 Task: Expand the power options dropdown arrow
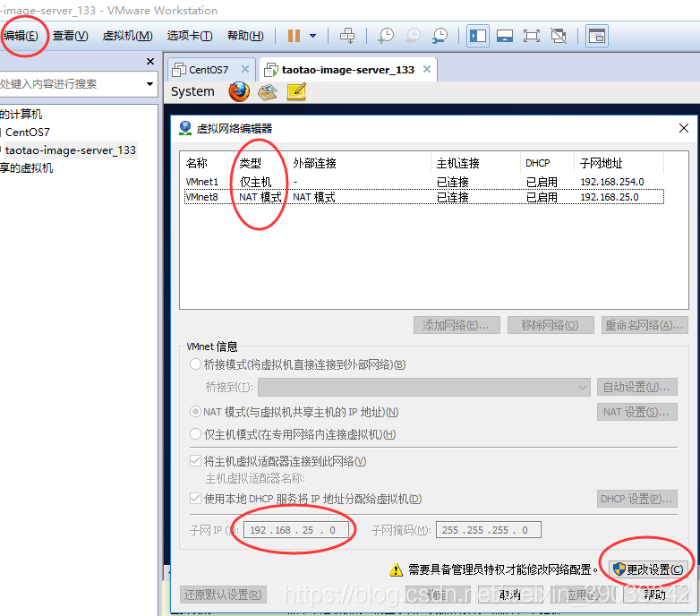tap(313, 36)
